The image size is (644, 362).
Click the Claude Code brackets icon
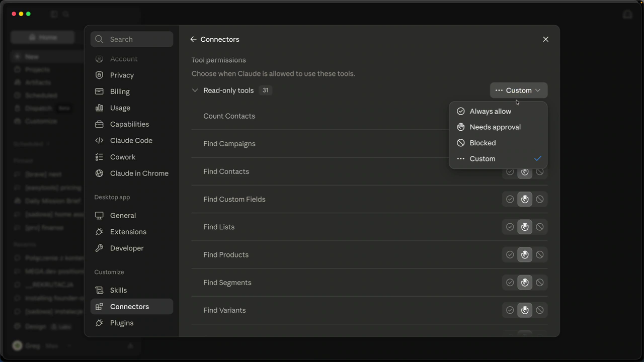click(99, 141)
